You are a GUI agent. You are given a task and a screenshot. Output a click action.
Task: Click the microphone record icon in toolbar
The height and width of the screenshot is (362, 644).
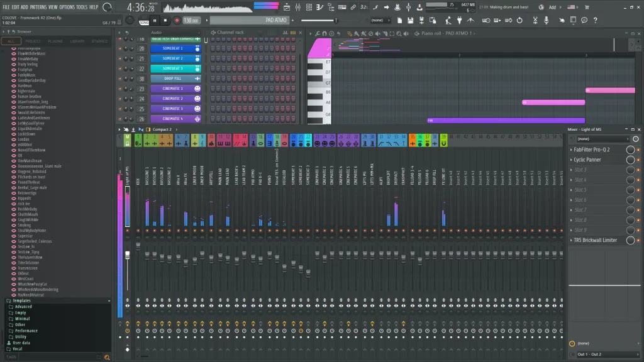(x=547, y=20)
